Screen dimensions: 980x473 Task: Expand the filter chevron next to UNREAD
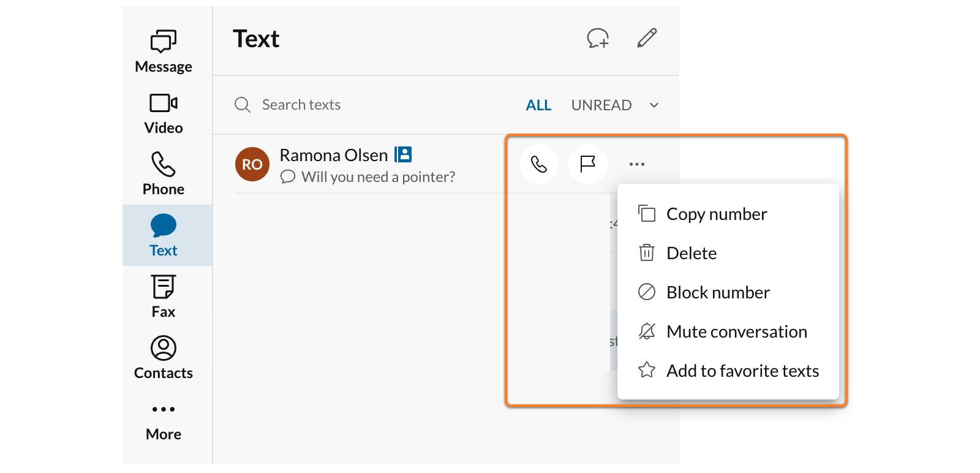coord(654,105)
